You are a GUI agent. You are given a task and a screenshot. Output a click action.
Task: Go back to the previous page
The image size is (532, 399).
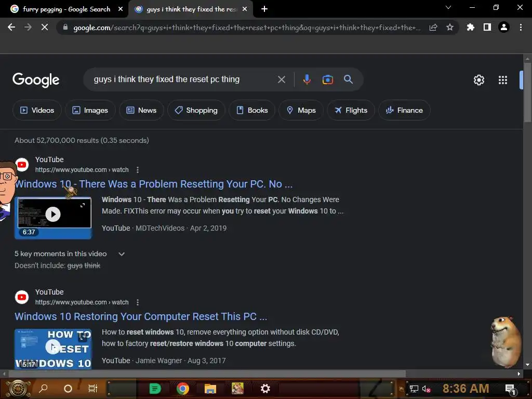(x=11, y=27)
